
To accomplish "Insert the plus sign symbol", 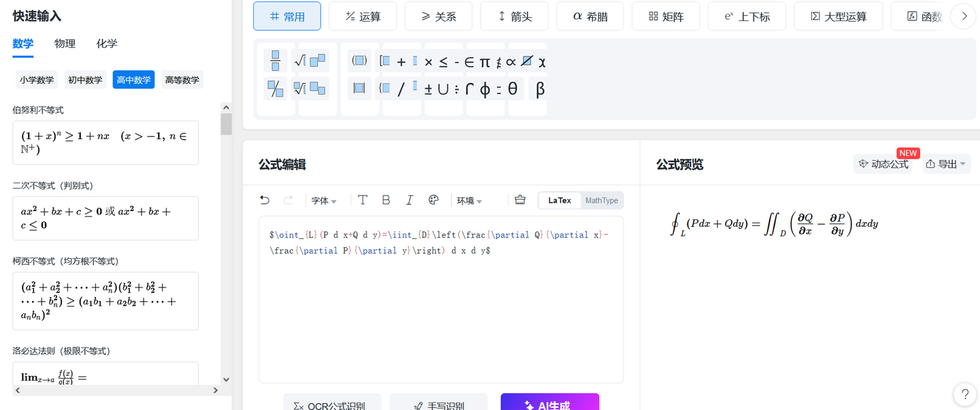I will pos(401,62).
